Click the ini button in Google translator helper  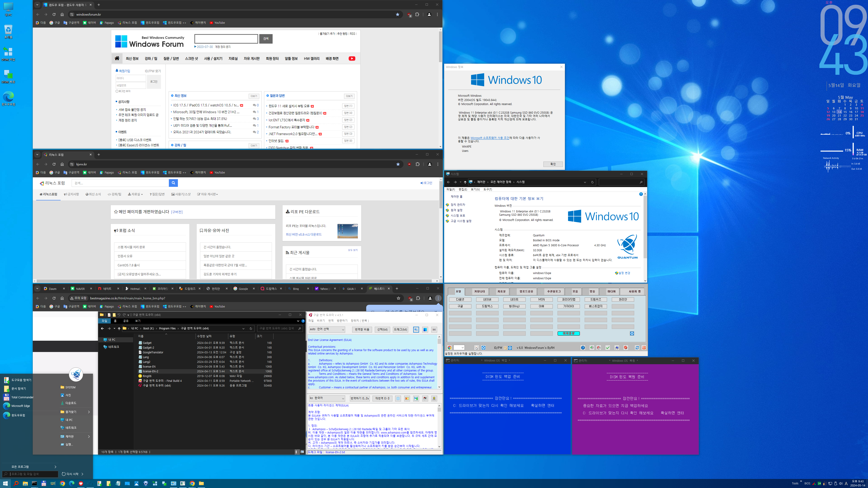pyautogui.click(x=434, y=329)
